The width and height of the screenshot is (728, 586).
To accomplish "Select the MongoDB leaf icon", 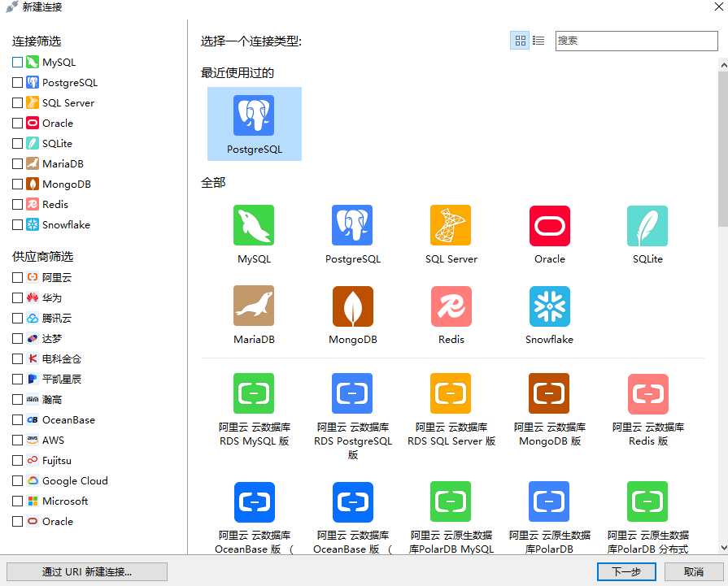I will (352, 306).
